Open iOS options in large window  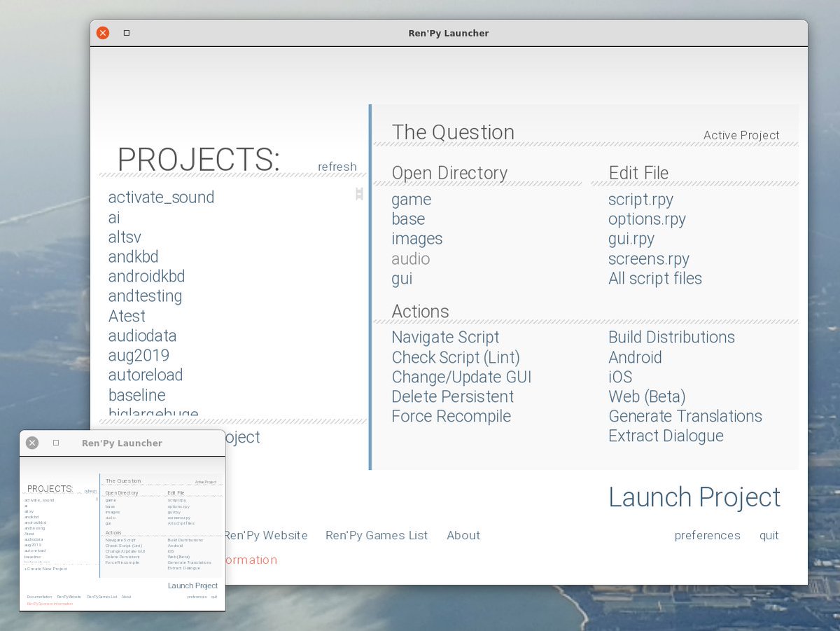(x=620, y=377)
